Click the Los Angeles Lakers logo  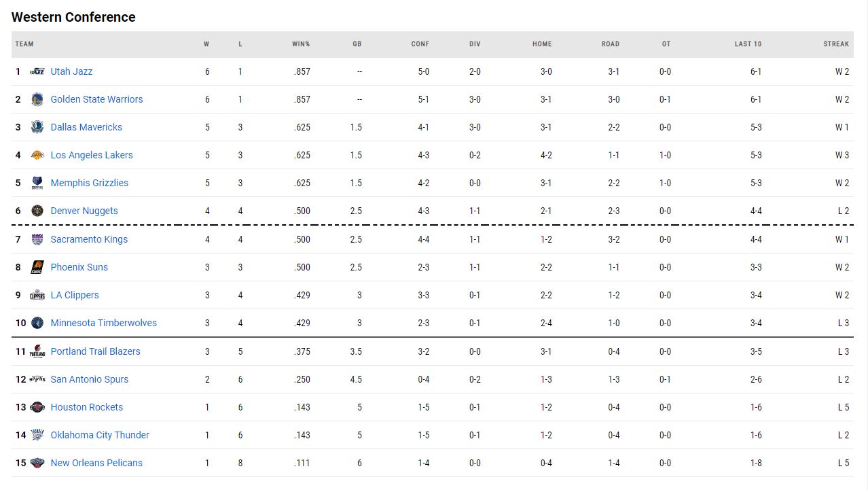click(x=37, y=155)
